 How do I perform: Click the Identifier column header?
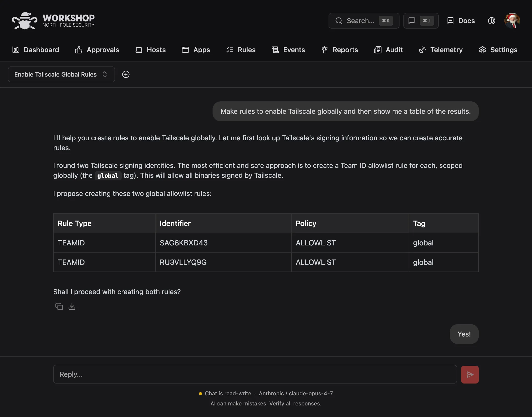pos(223,223)
